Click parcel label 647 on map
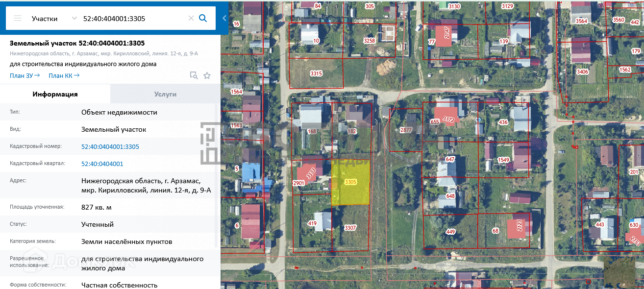This screenshot has height=289, width=644. 450,159
